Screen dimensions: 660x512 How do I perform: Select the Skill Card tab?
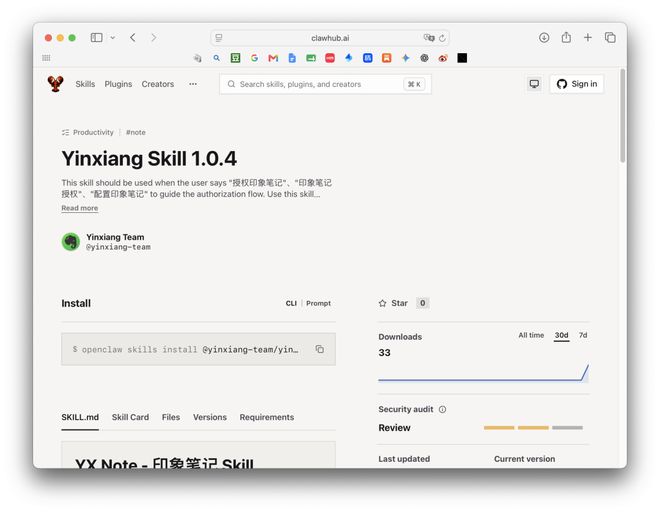click(130, 417)
